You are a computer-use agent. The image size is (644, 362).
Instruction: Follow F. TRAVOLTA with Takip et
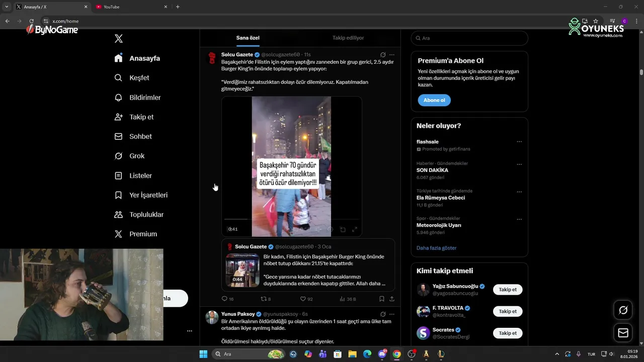508,311
